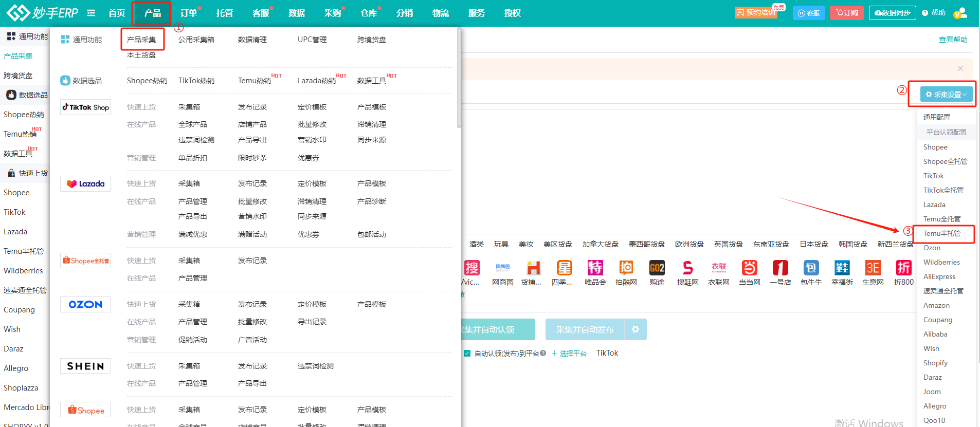Click the 客服 button in header
This screenshot has width=980, height=427.
pyautogui.click(x=809, y=13)
